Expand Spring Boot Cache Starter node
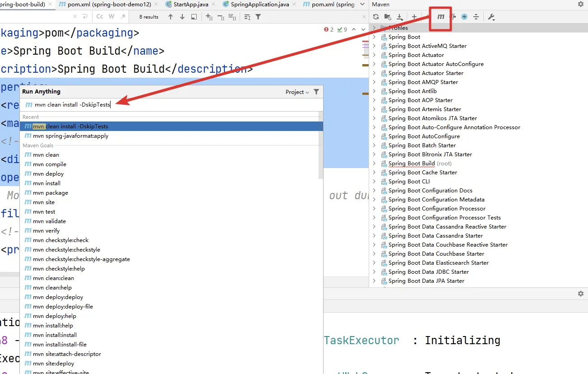Screen dimensions: 588x374 click(x=374, y=173)
